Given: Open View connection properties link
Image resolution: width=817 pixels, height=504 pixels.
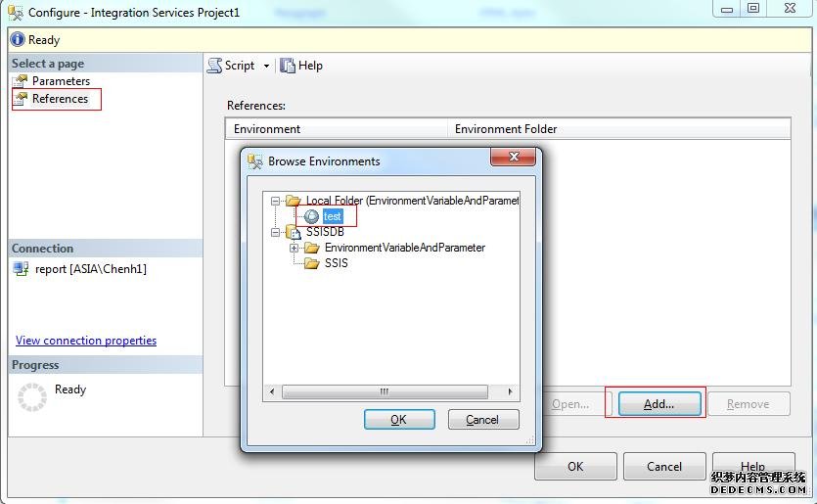Looking at the screenshot, I should coord(86,341).
